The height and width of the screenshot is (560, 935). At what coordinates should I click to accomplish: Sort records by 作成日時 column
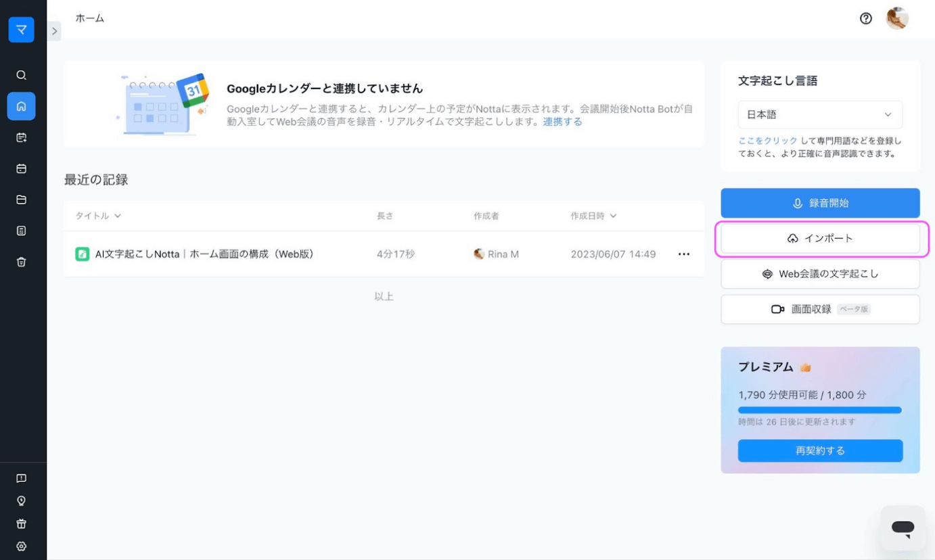pyautogui.click(x=593, y=216)
